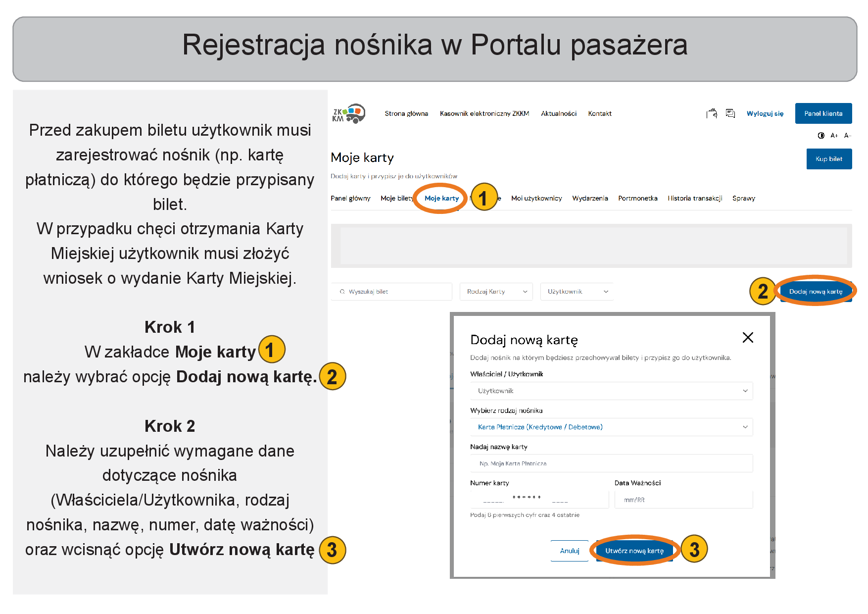Click the ZKKM logo

[349, 113]
